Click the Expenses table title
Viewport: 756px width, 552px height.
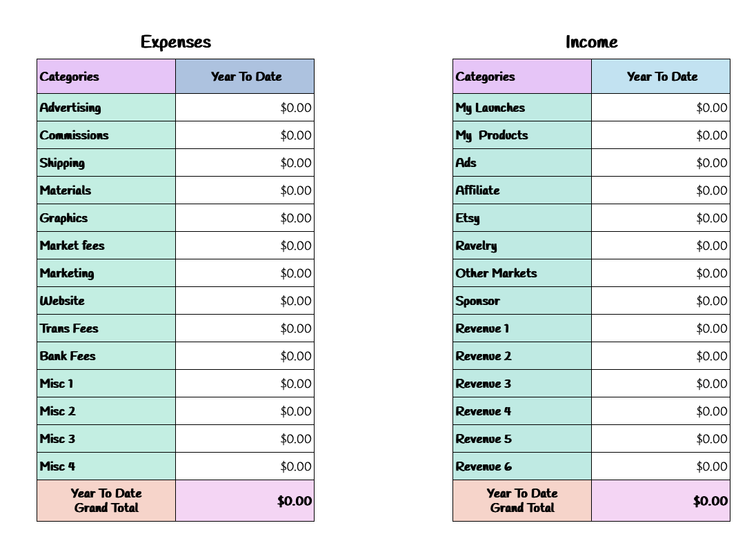(176, 42)
